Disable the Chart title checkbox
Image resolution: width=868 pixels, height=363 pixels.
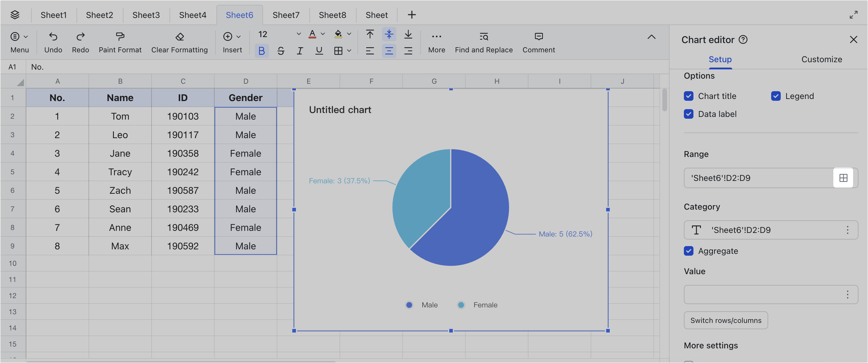click(x=688, y=96)
